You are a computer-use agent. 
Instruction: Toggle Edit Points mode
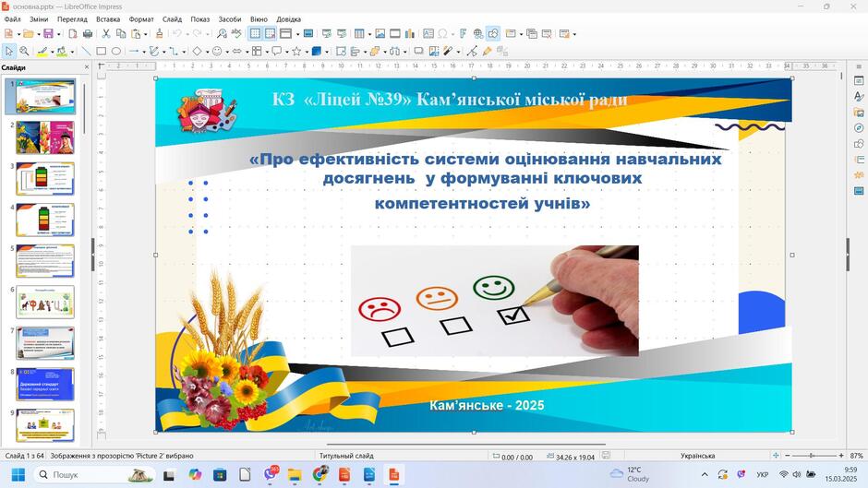[472, 51]
